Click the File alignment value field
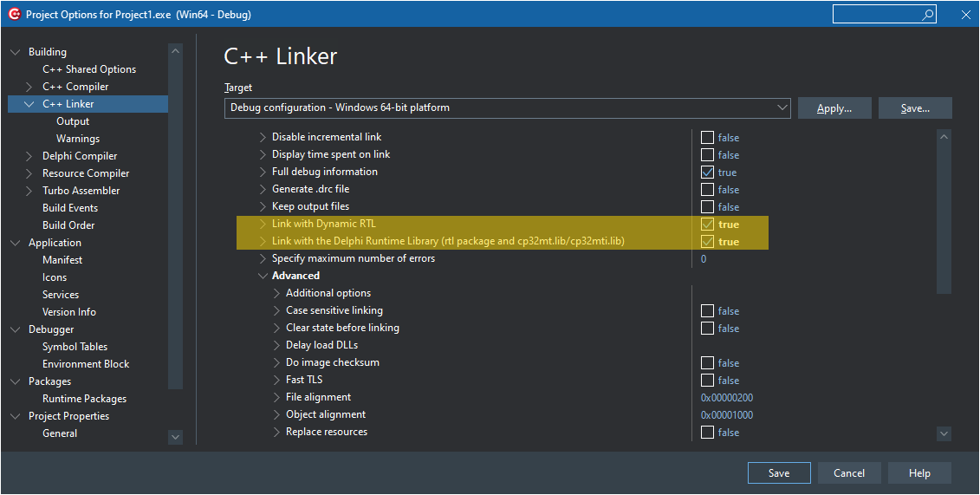Image resolution: width=980 pixels, height=495 pixels. pyautogui.click(x=726, y=398)
